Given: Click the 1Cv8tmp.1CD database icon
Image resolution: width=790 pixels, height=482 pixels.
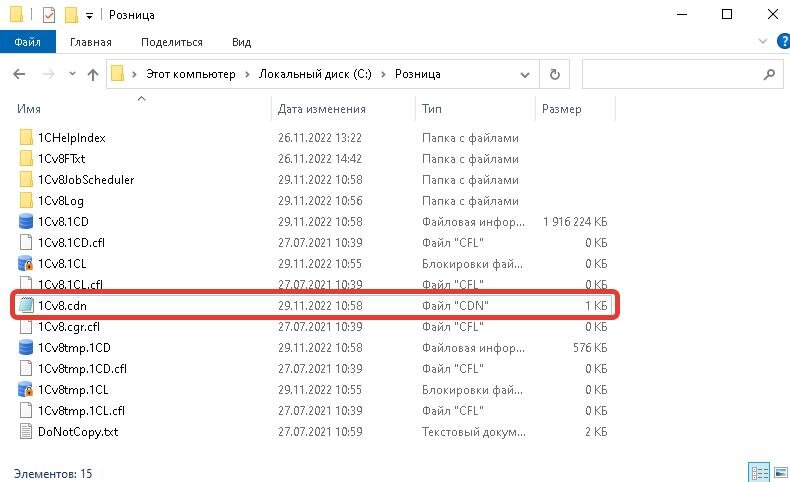Looking at the screenshot, I should (26, 348).
